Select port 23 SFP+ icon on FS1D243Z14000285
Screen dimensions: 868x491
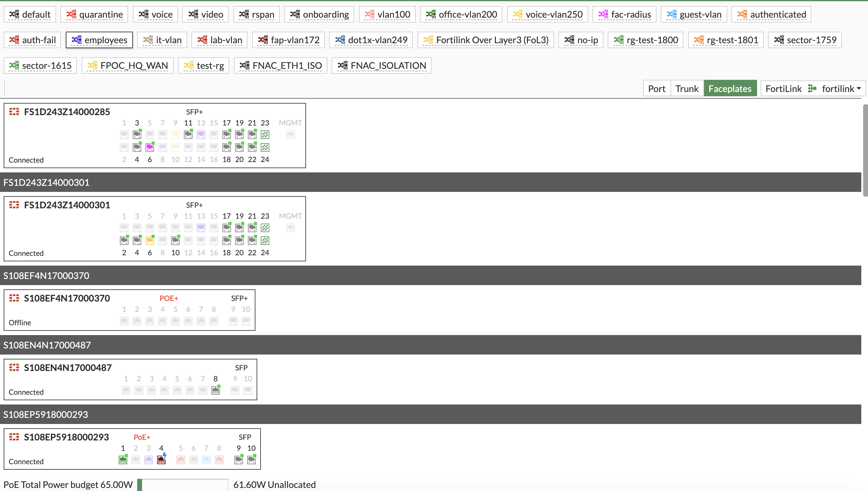(265, 134)
